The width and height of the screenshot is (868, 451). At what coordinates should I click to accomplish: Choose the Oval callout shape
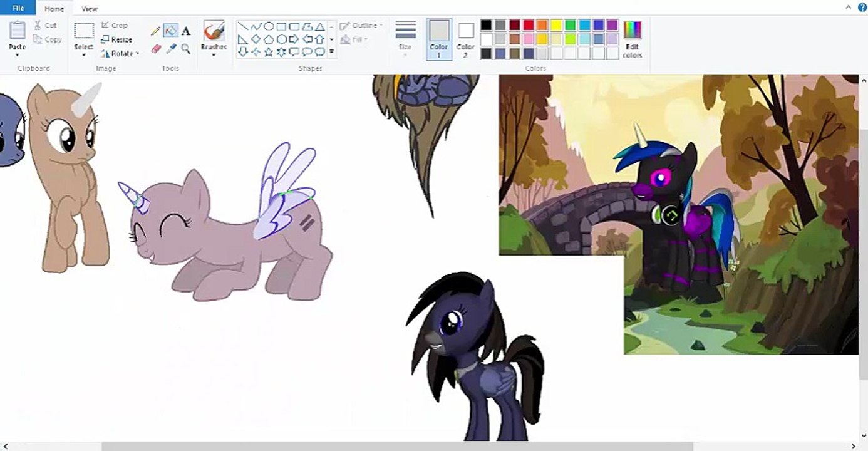coord(307,51)
